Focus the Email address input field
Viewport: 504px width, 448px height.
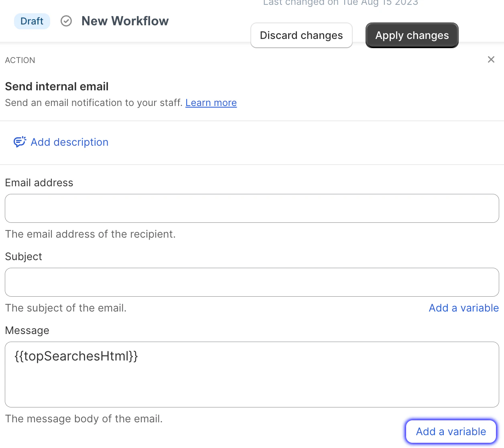(252, 208)
